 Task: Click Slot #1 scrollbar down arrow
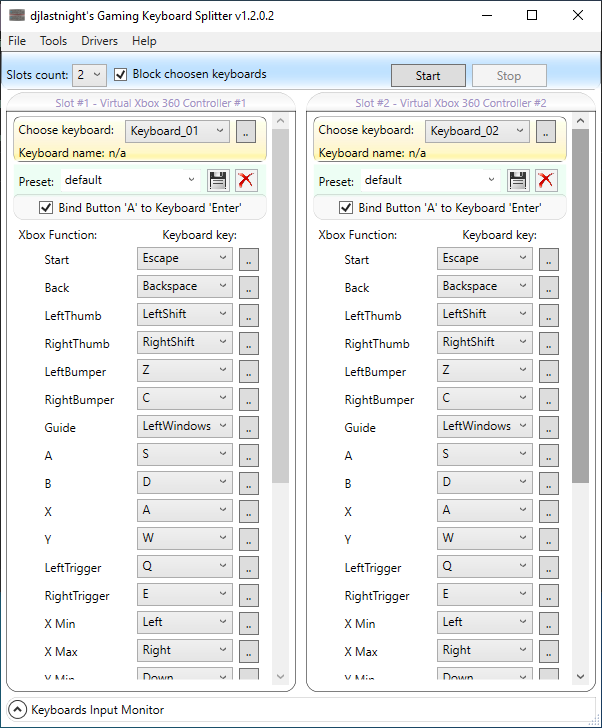(280, 676)
